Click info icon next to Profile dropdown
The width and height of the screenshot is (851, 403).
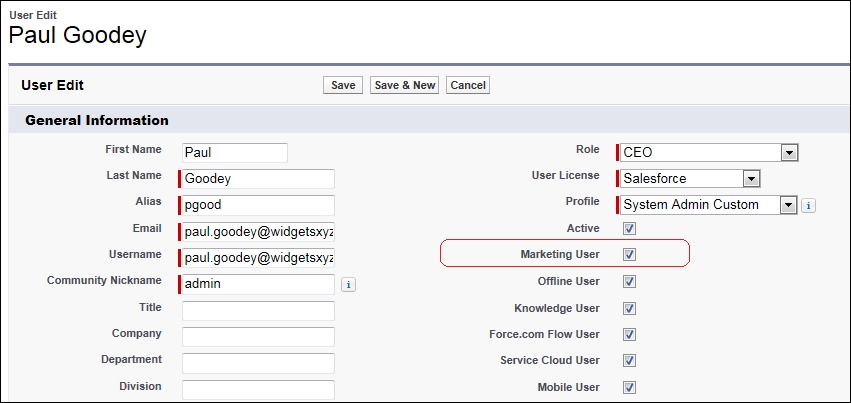pos(808,206)
